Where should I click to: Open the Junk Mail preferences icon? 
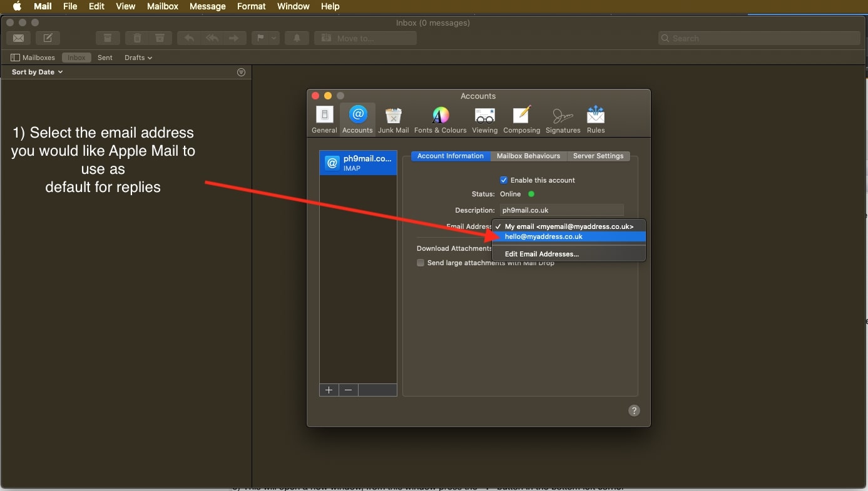pos(393,119)
